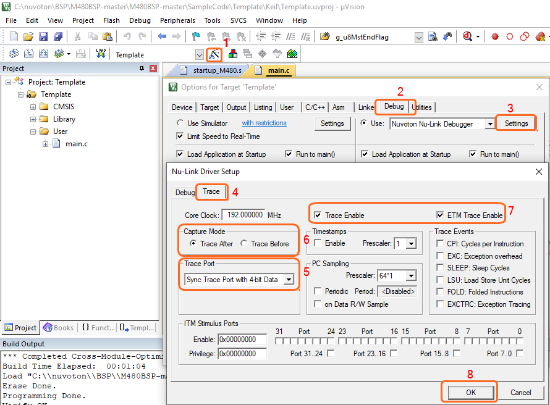Select the Trace Before radio button

(x=244, y=243)
